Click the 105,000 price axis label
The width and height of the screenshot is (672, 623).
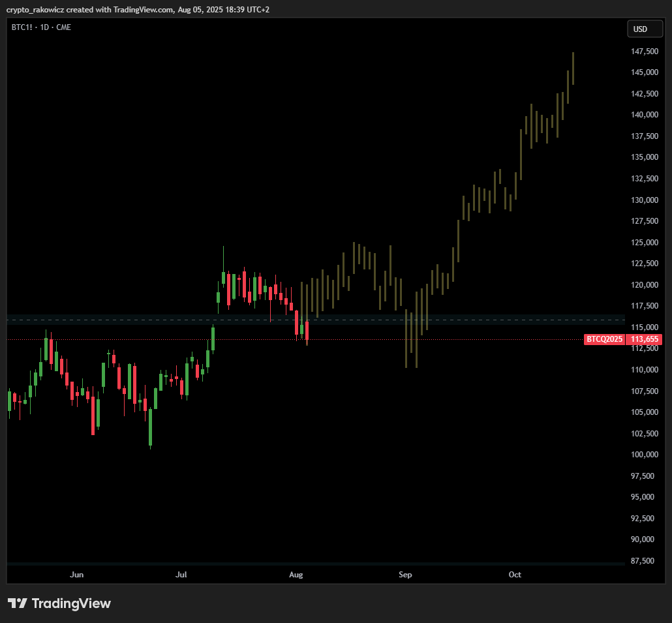[x=645, y=412]
